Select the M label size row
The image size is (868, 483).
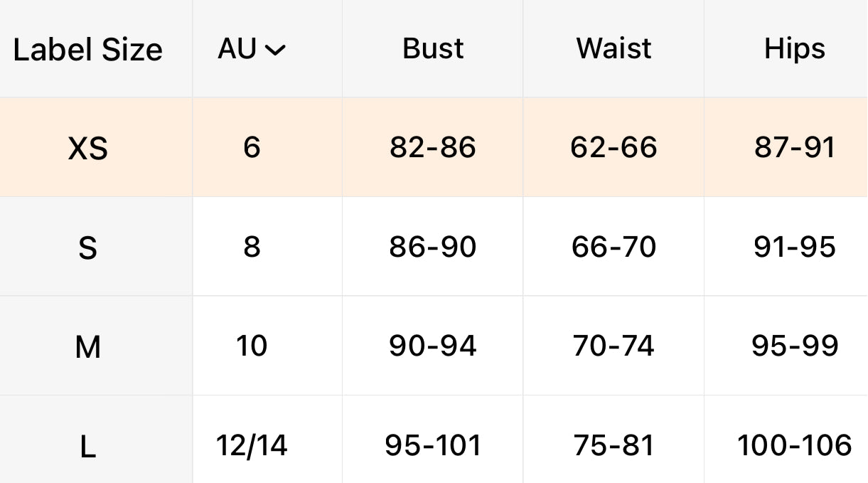(87, 347)
